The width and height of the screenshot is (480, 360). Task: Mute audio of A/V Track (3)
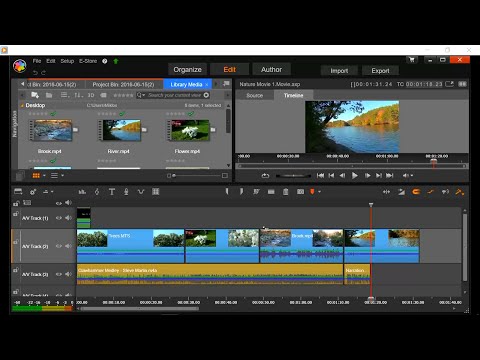[69, 274]
